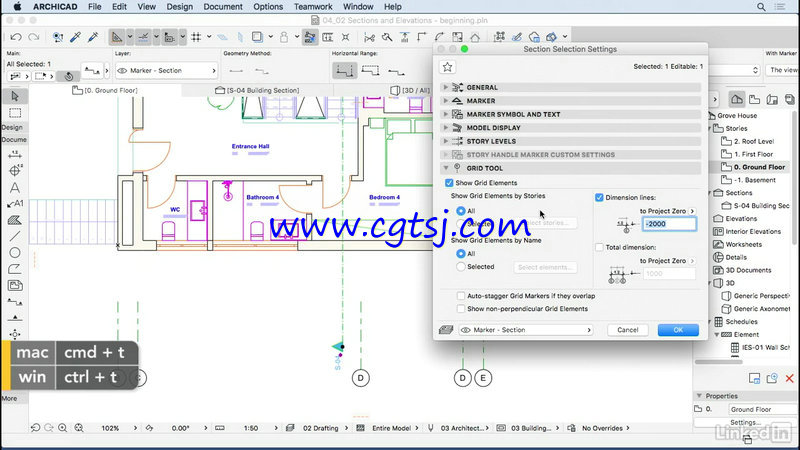Select the Eyedropper pick-up parameters tool
The image size is (800, 450).
point(76,37)
